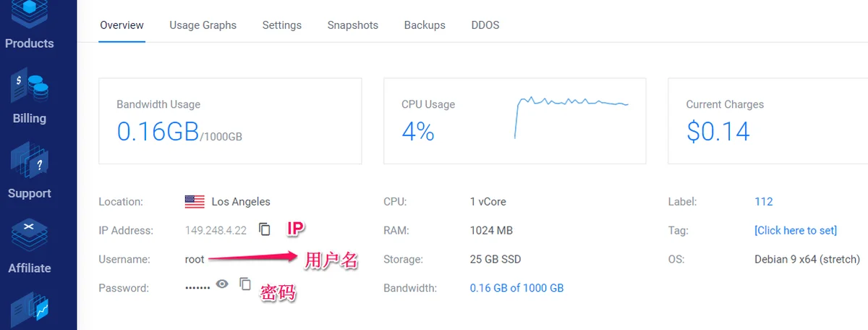Viewport: 868px width, 330px height.
Task: Open the Settings tab
Action: 281,25
